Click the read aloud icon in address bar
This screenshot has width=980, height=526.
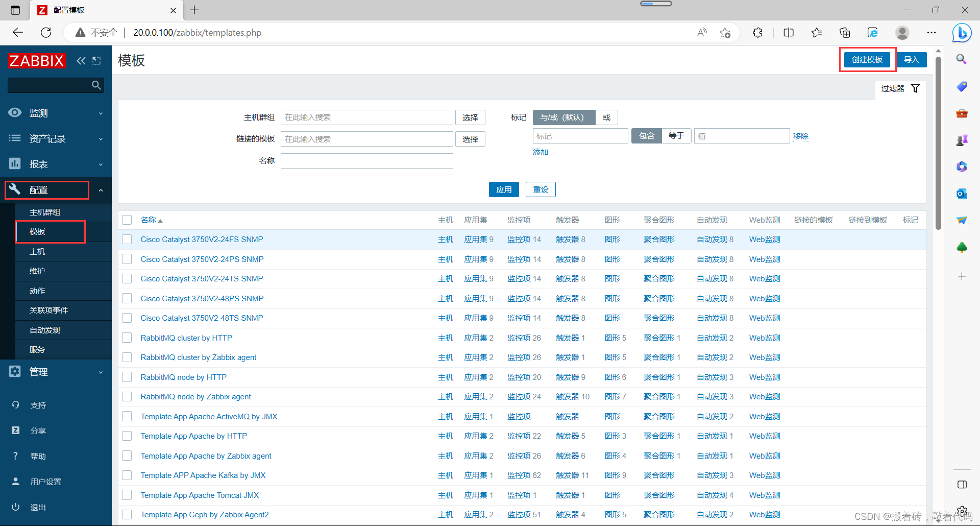click(x=702, y=33)
